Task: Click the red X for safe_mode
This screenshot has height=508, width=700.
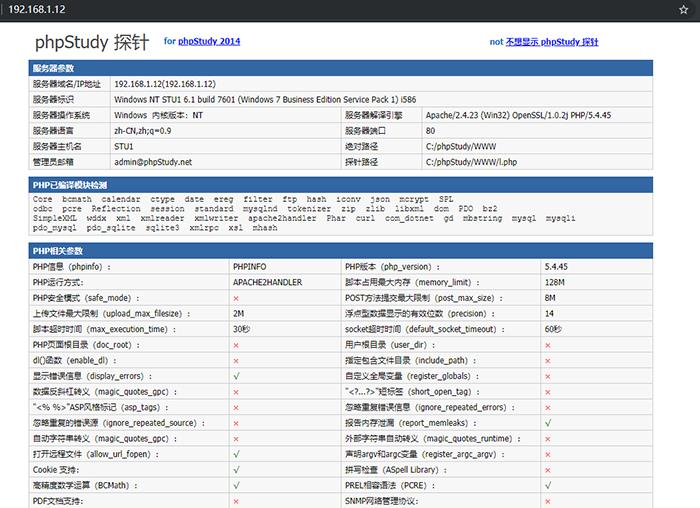Action: pos(236,298)
